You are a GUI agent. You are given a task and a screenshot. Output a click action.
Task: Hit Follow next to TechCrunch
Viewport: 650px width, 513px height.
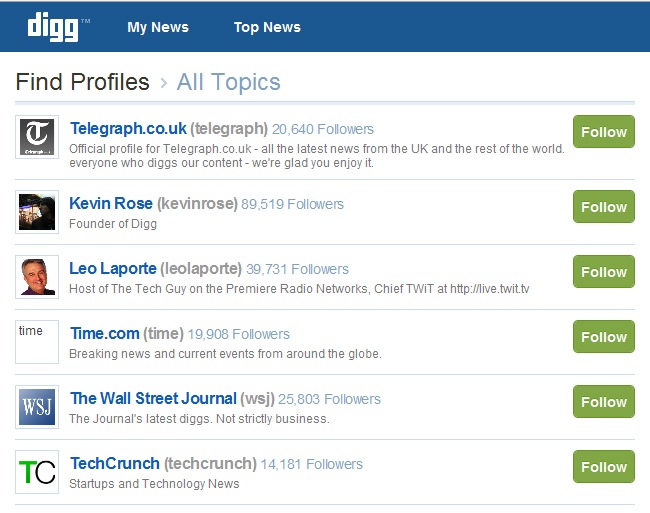(603, 467)
